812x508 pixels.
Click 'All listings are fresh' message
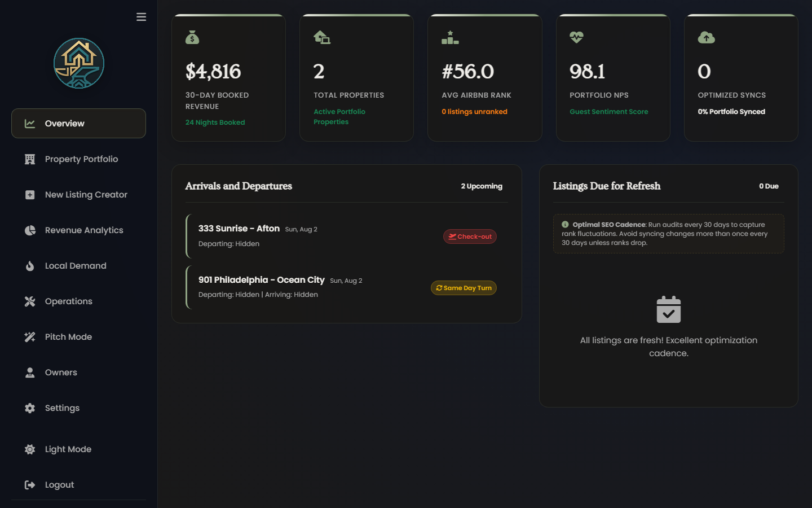pyautogui.click(x=669, y=347)
